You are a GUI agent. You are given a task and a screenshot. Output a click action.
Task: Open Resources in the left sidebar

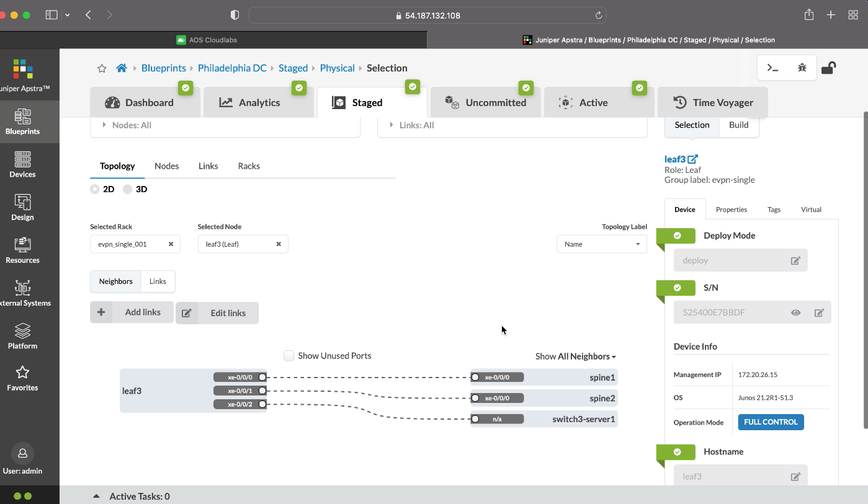[x=23, y=250]
